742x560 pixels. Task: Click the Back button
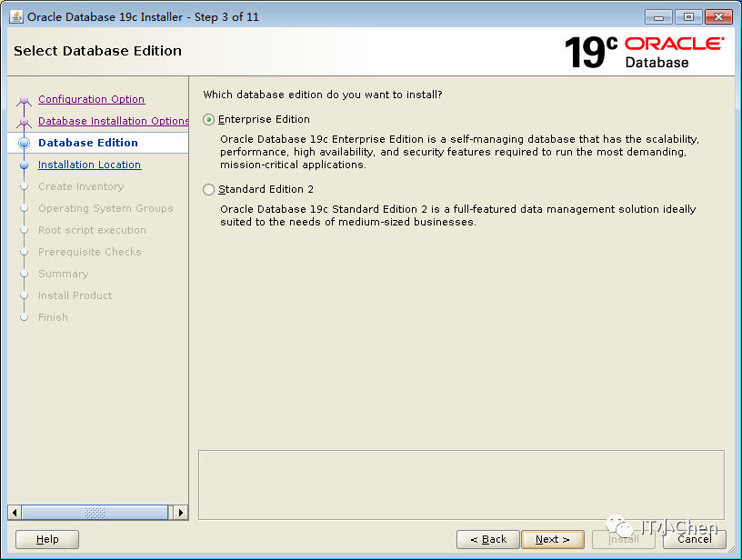[488, 539]
